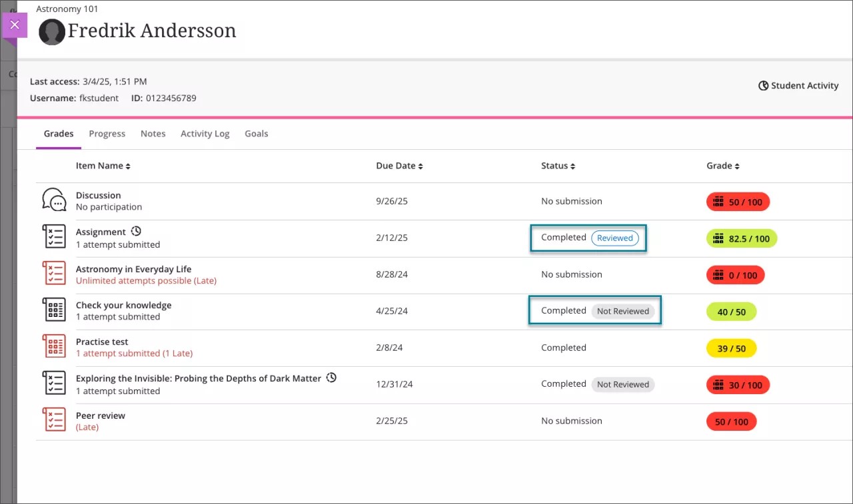This screenshot has width=853, height=504.
Task: Select the Goals tab
Action: (x=256, y=133)
